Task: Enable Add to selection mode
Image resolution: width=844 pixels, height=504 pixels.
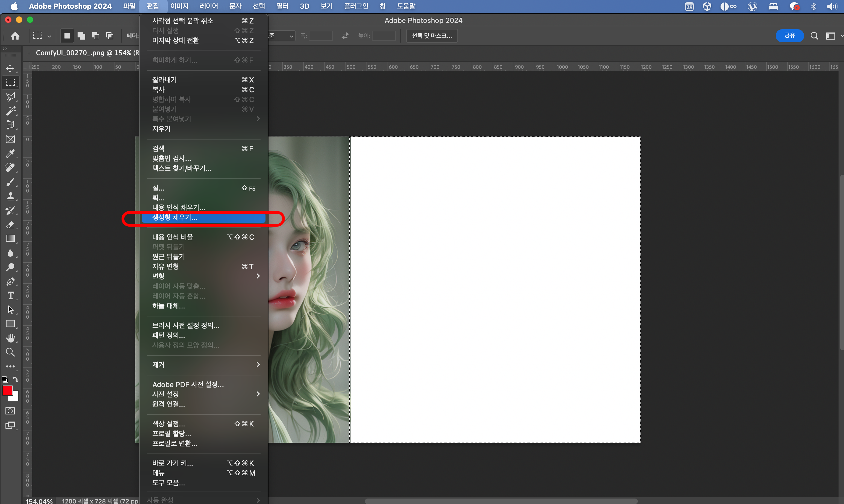Action: pyautogui.click(x=81, y=36)
